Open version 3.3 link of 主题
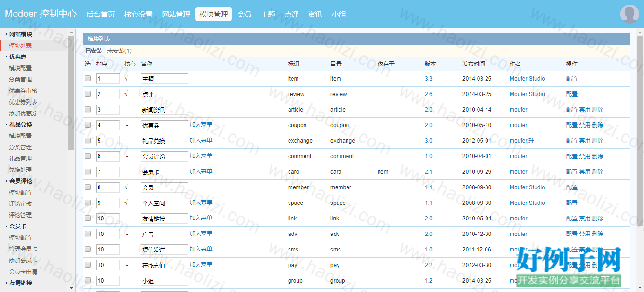The width and height of the screenshot is (644, 292). [x=429, y=79]
